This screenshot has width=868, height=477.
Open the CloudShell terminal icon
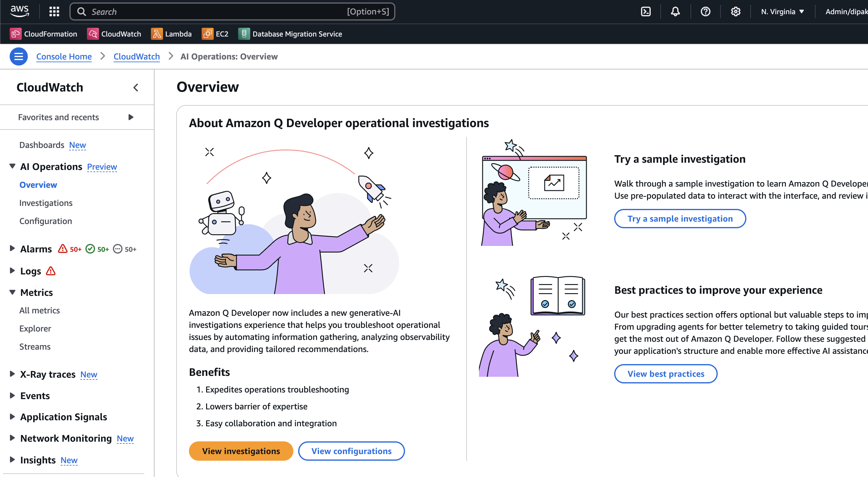click(646, 11)
